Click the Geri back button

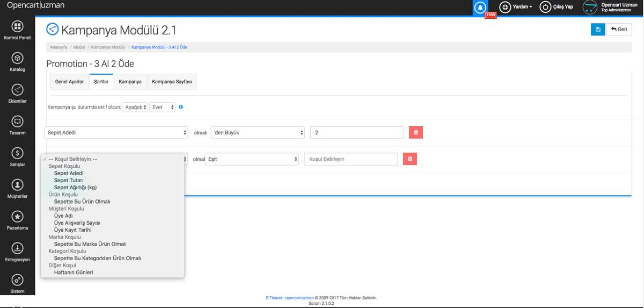(619, 29)
